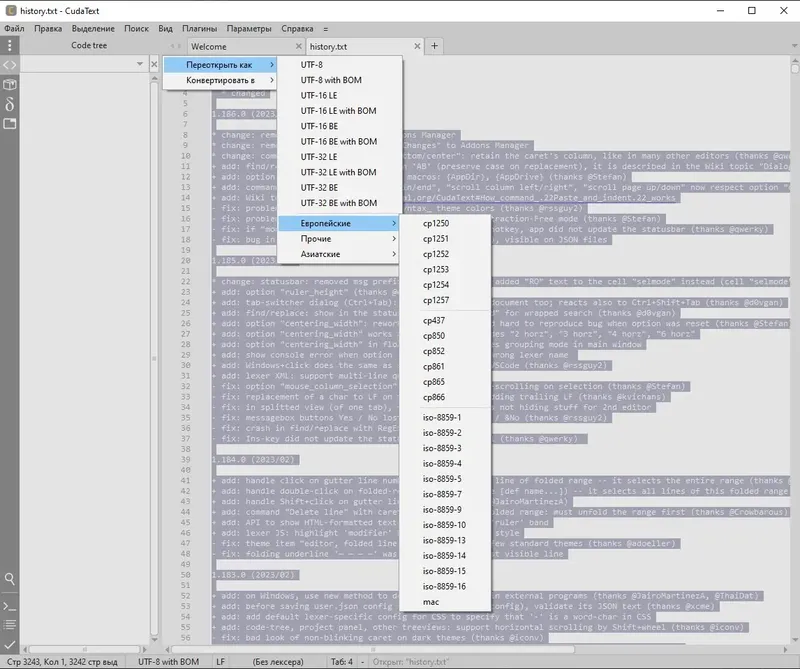Add a new tab with plus button
Viewport: 800px width, 669px height.
434,46
